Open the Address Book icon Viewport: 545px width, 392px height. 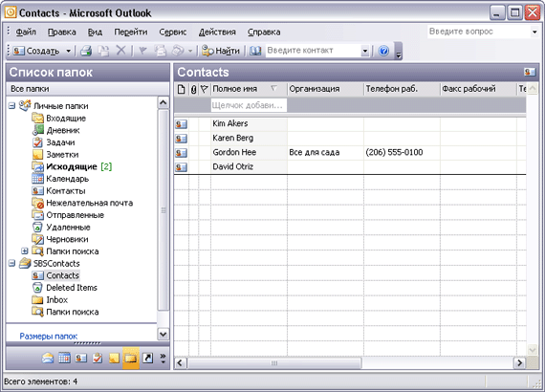pos(255,51)
